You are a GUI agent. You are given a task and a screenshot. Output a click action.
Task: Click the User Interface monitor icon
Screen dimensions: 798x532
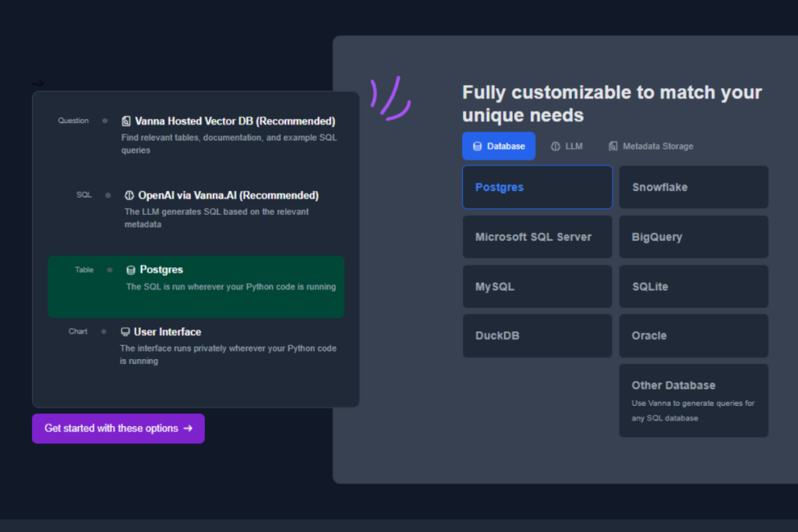(125, 332)
